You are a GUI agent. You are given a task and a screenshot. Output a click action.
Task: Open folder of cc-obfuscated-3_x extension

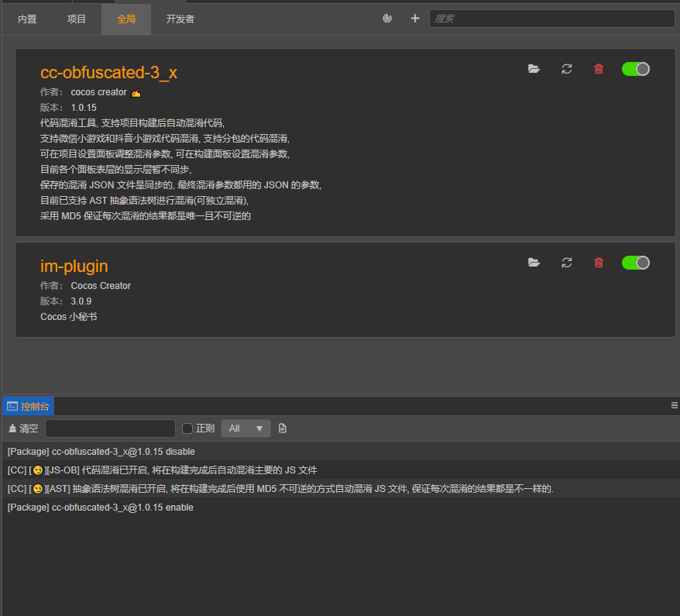[534, 69]
